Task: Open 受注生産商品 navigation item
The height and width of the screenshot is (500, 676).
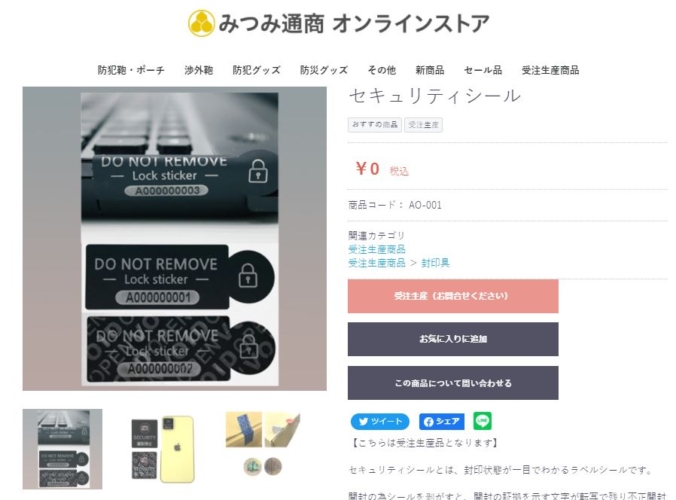Action: [x=551, y=70]
